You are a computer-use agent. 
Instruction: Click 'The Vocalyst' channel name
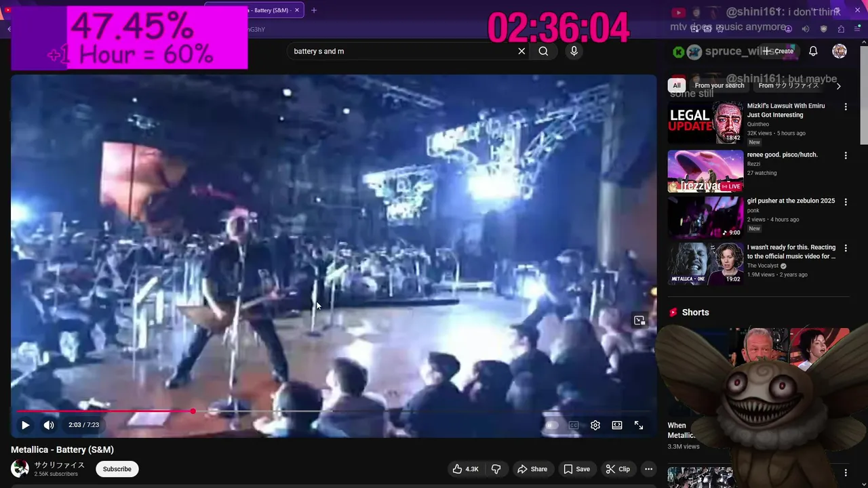[x=763, y=266]
